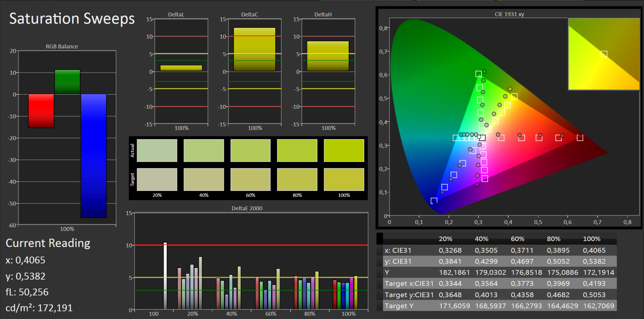Select the "Target Y" row label
This screenshot has height=319, width=644.
tap(399, 306)
